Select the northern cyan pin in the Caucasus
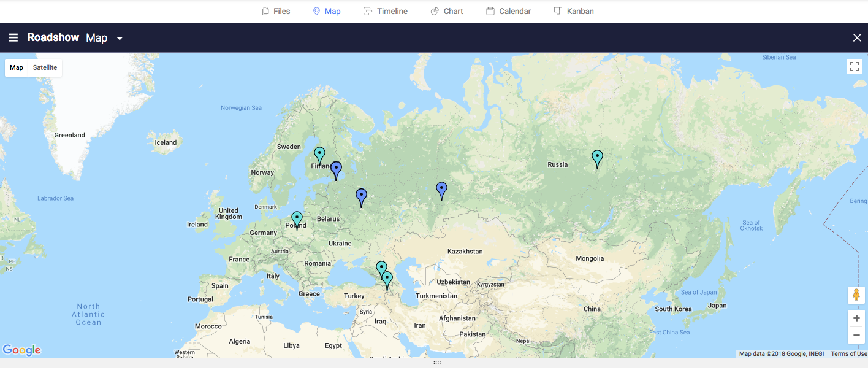This screenshot has width=868, height=370. (381, 269)
